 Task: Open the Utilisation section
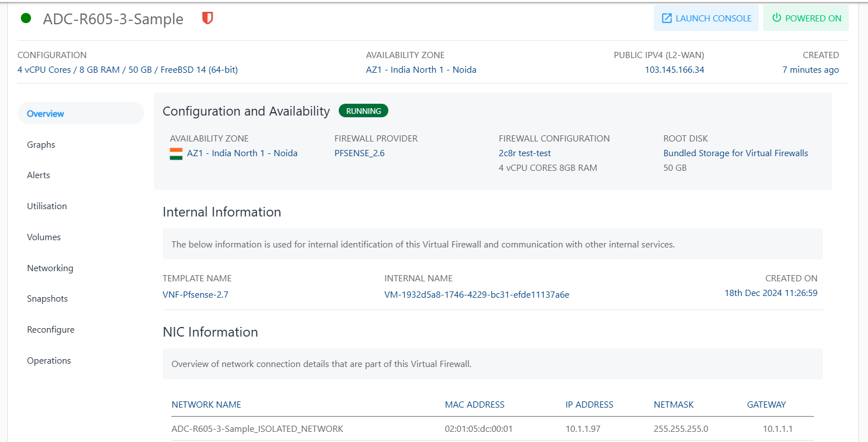tap(47, 206)
